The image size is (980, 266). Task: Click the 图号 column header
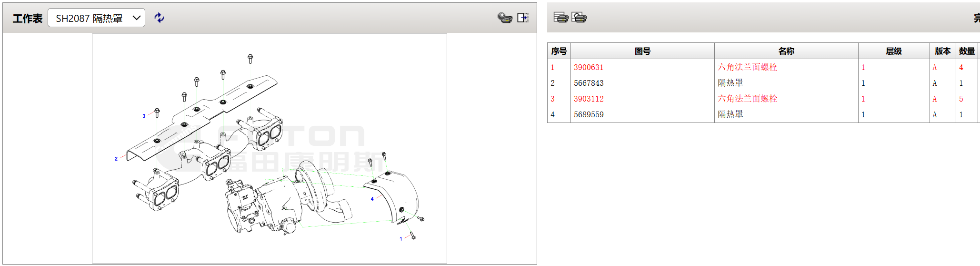point(642,51)
